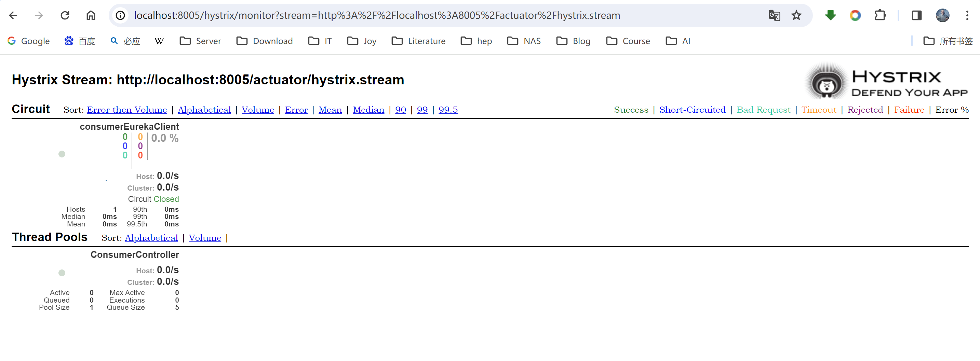Open the hep bookmarks folder
Image resolution: width=980 pixels, height=361 pixels.
click(x=476, y=41)
